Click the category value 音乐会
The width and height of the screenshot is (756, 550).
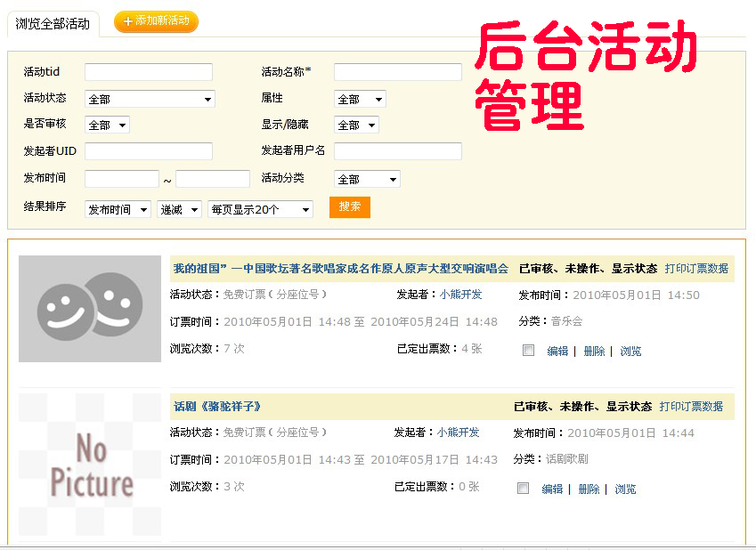tap(566, 321)
